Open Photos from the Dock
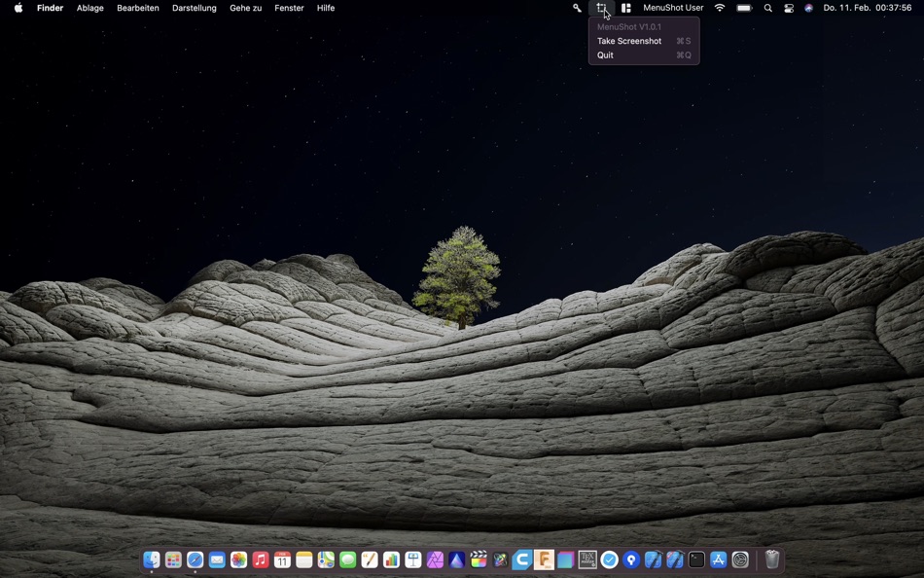924x578 pixels. click(x=238, y=560)
